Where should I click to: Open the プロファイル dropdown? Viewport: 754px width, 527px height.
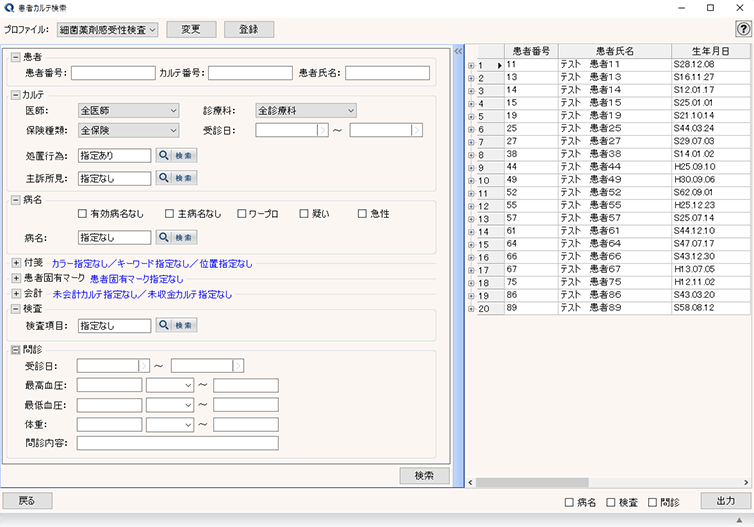(108, 30)
